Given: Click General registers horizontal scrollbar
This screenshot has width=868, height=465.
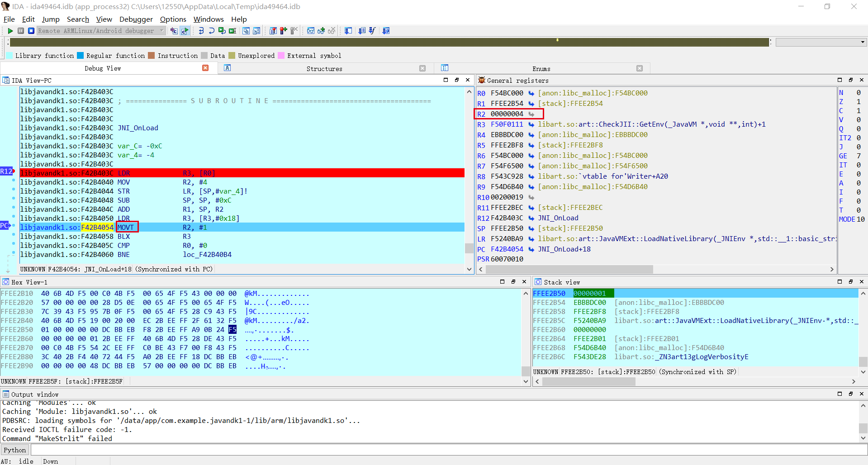Looking at the screenshot, I should tap(569, 270).
